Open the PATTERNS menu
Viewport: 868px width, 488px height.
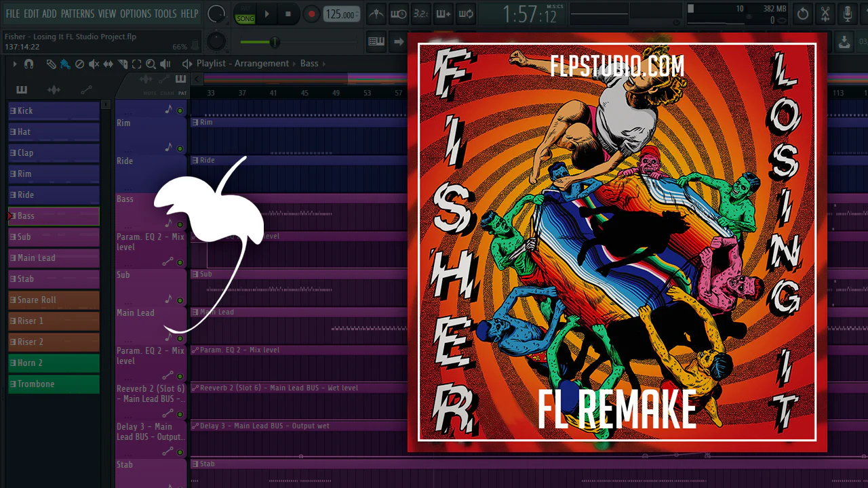(77, 14)
